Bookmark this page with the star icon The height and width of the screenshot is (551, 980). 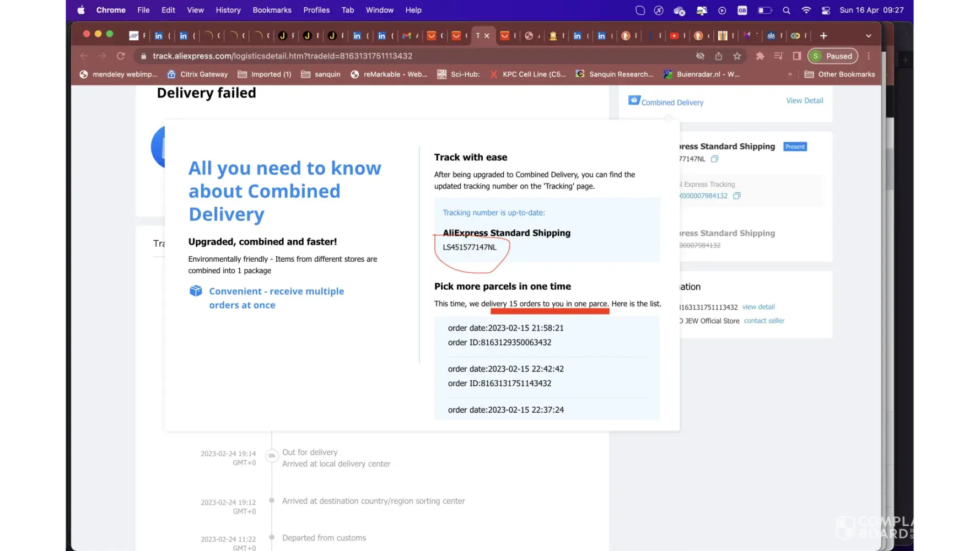click(x=737, y=56)
